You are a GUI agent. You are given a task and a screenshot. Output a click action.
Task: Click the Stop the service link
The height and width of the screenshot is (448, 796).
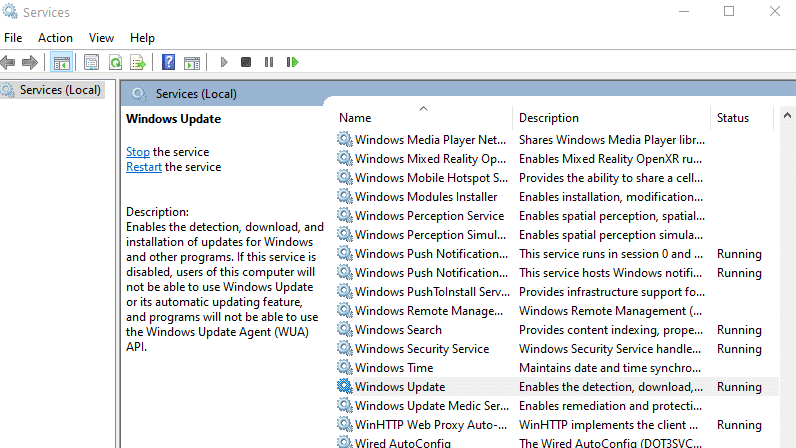(x=137, y=152)
